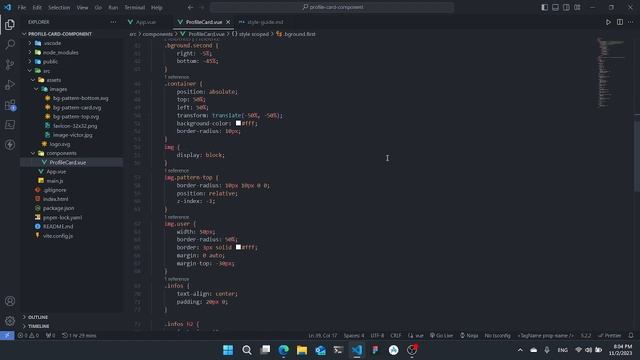Open the Accounts icon in activity bar

(x=10, y=301)
